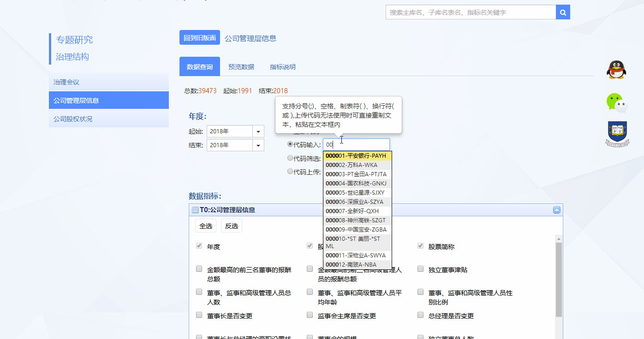Choose suggestion 000006-深振业A-SZYA
The image size is (644, 339).
(x=358, y=202)
